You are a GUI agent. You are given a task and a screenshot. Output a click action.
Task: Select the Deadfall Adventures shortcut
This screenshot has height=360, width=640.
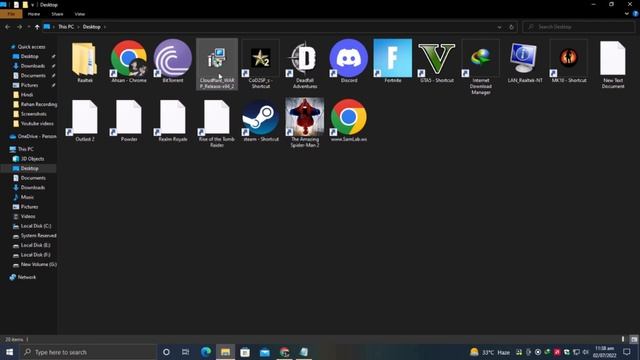(305, 58)
